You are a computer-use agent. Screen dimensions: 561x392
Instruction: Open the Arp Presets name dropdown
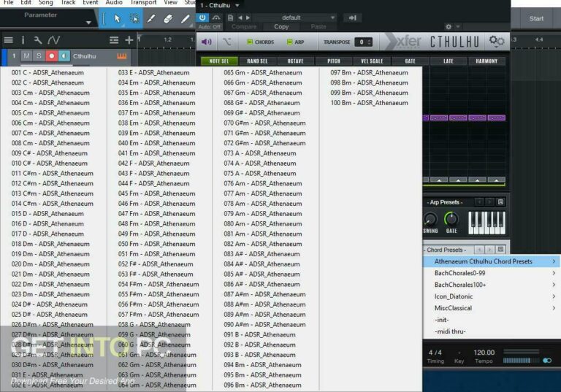pyautogui.click(x=445, y=202)
